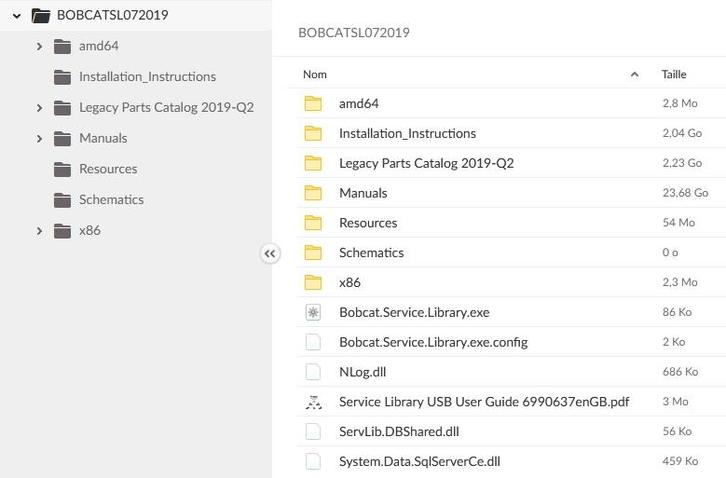Expand the x86 tree node arrow

(x=39, y=231)
